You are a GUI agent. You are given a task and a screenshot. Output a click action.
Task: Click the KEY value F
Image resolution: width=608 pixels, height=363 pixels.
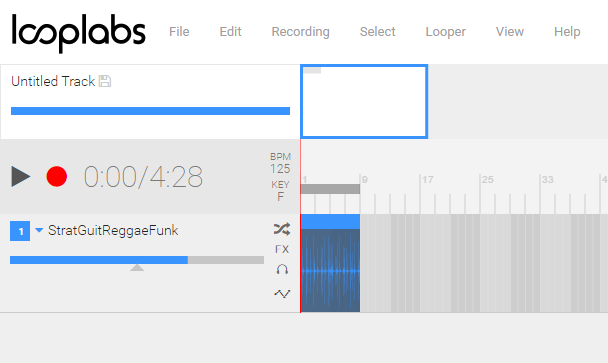pyautogui.click(x=280, y=197)
